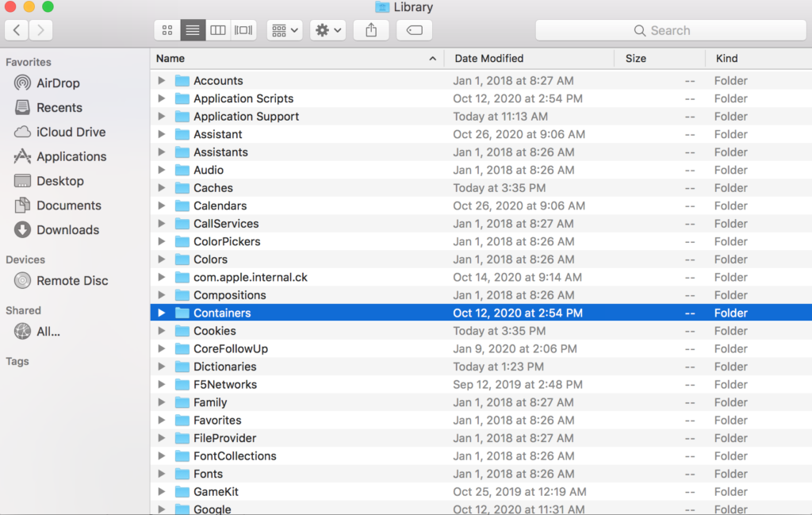This screenshot has height=515, width=812.
Task: Switch to column view in toolbar
Action: point(218,30)
